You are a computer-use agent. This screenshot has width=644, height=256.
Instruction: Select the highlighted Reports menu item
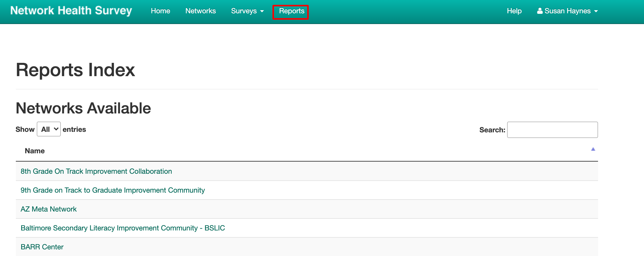[291, 11]
